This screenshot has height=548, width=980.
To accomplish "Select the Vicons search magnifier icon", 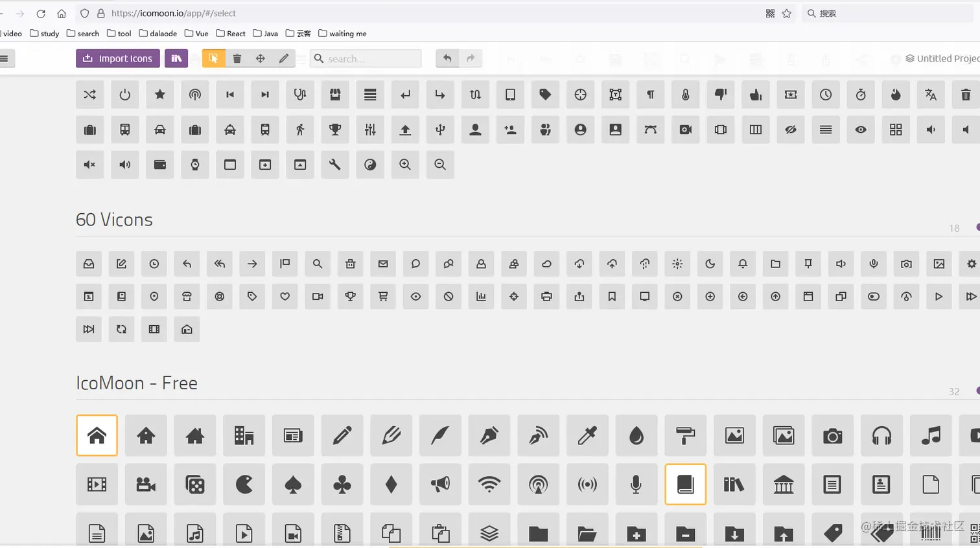I will [318, 264].
